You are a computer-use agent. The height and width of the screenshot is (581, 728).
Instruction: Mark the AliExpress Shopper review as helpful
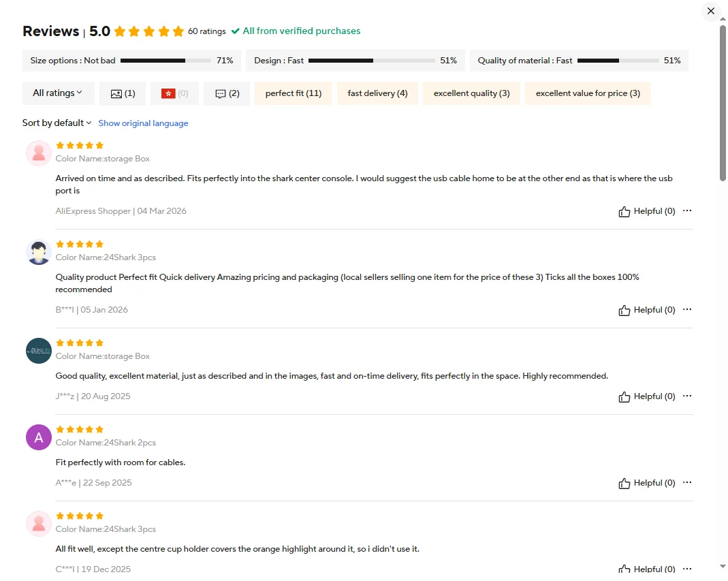pyautogui.click(x=646, y=211)
